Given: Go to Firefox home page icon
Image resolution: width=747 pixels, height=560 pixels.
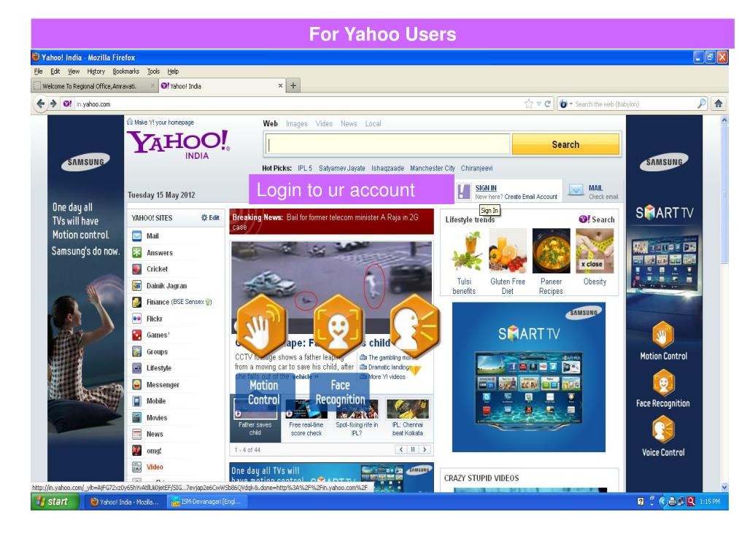Looking at the screenshot, I should [719, 104].
